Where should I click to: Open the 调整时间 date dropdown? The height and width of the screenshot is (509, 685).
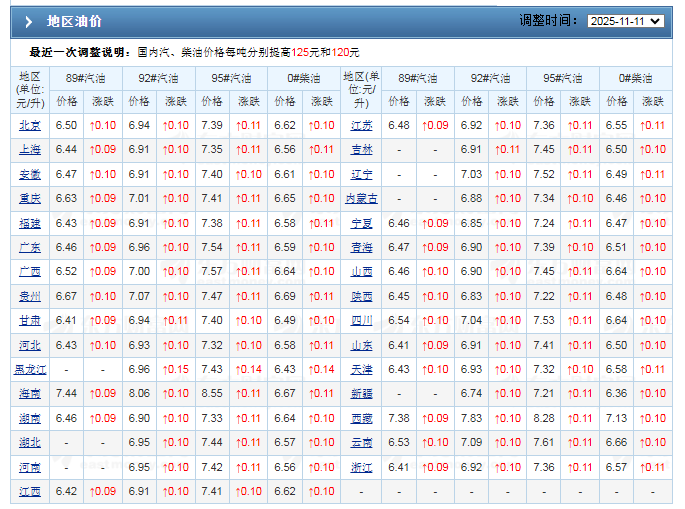[625, 21]
